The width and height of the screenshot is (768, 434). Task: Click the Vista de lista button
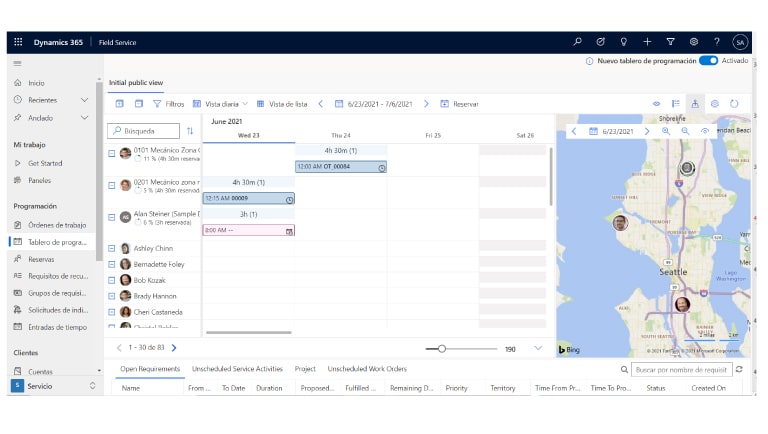(x=282, y=104)
